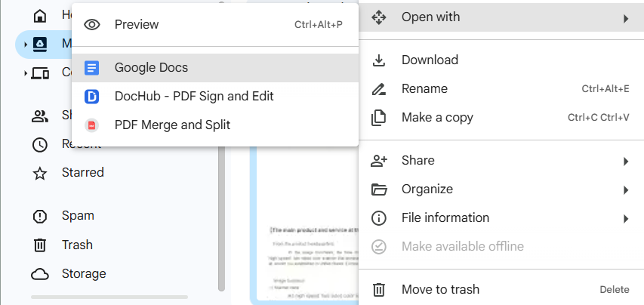The image size is (644, 305).
Task: Click the Share person-plus icon
Action: point(379,161)
